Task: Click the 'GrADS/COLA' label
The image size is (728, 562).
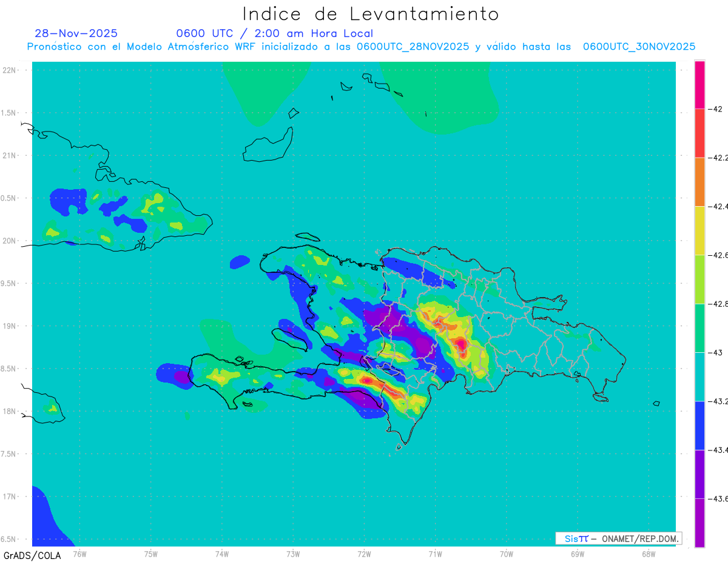Action: [32, 555]
